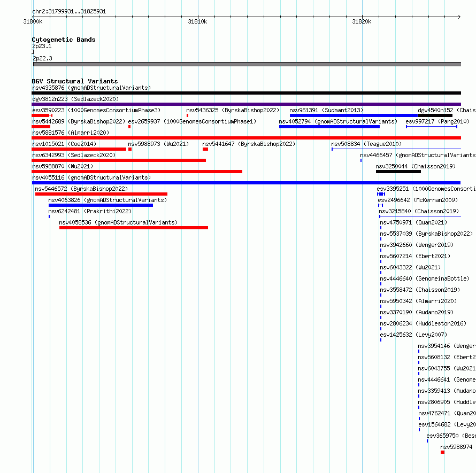476x473 pixels.
Task: Open nsv6342993 (Sedlazeck2020) label
Action: [x=74, y=156]
